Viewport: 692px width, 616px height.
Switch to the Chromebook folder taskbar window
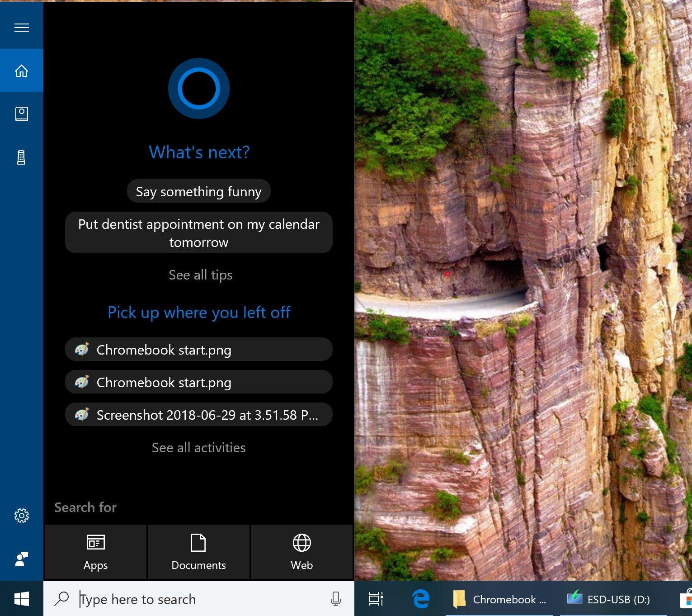(x=499, y=599)
